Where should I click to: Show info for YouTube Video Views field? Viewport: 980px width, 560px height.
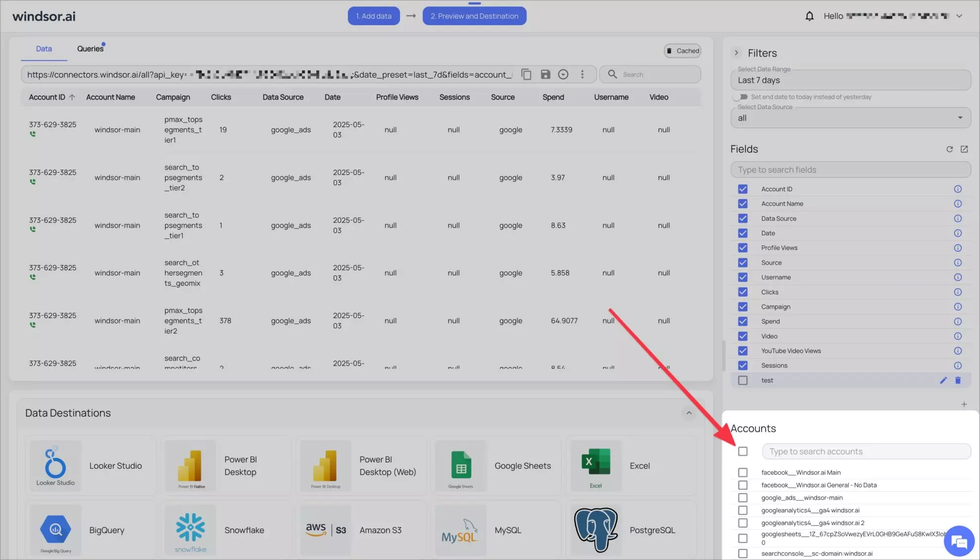(x=958, y=351)
